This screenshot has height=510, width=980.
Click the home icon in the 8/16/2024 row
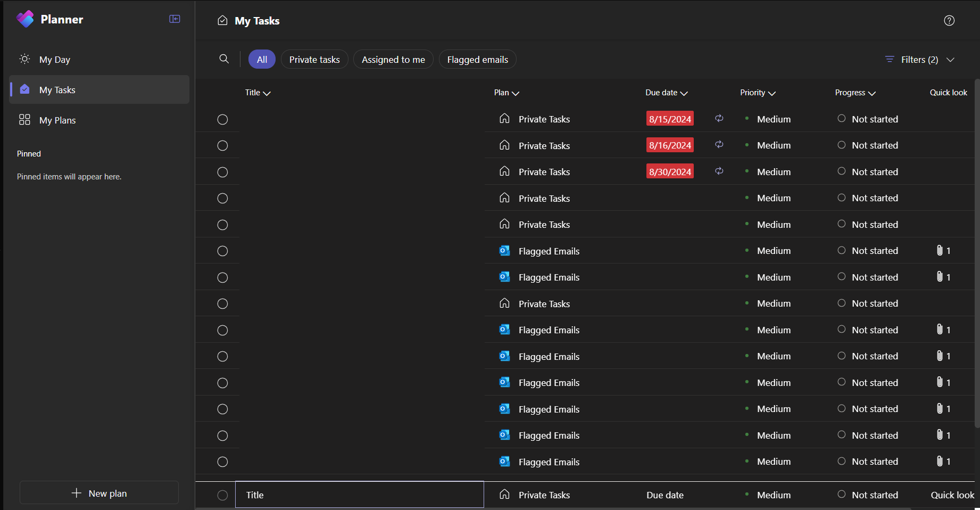pyautogui.click(x=504, y=145)
